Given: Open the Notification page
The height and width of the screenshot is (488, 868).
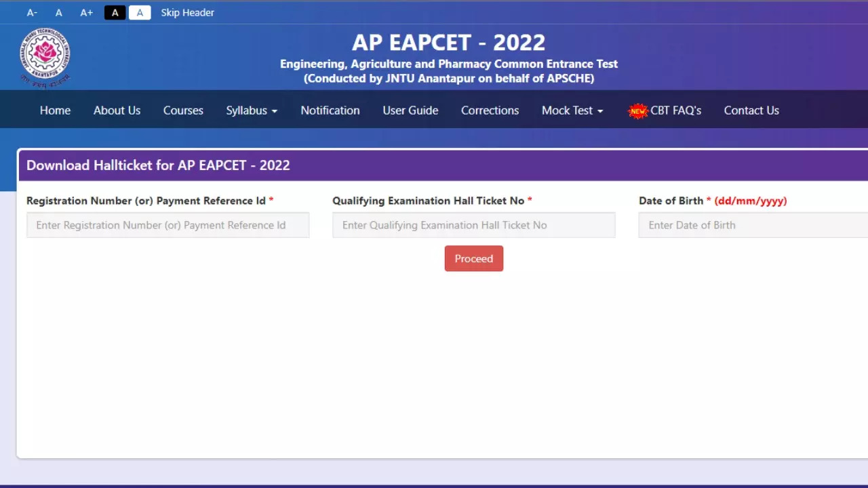Looking at the screenshot, I should [x=330, y=110].
